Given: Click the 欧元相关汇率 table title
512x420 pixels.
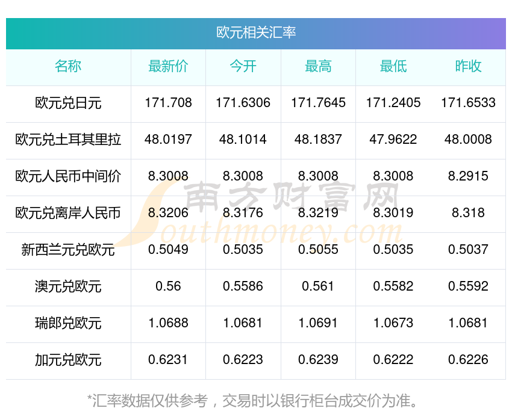Looking at the screenshot, I should [256, 32].
